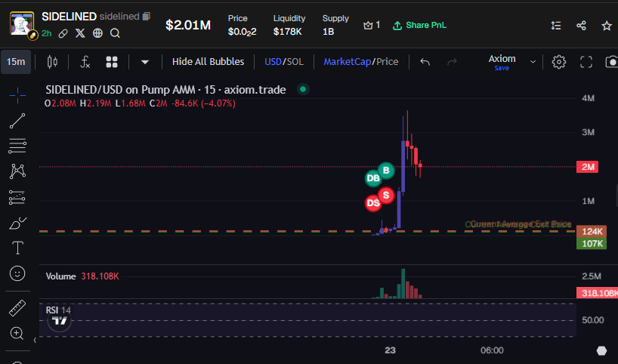Click the Volume 318.108K indicator legend
Image resolution: width=618 pixels, height=364 pixels.
[82, 276]
